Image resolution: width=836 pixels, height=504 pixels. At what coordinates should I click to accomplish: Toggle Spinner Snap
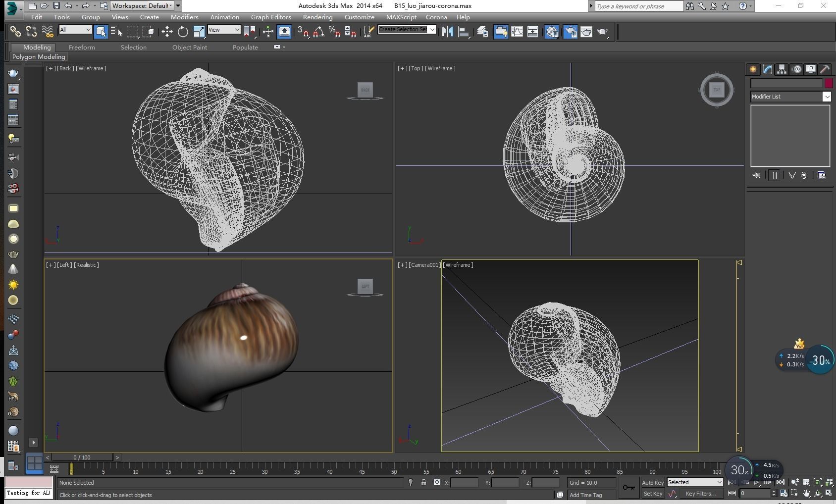click(351, 32)
